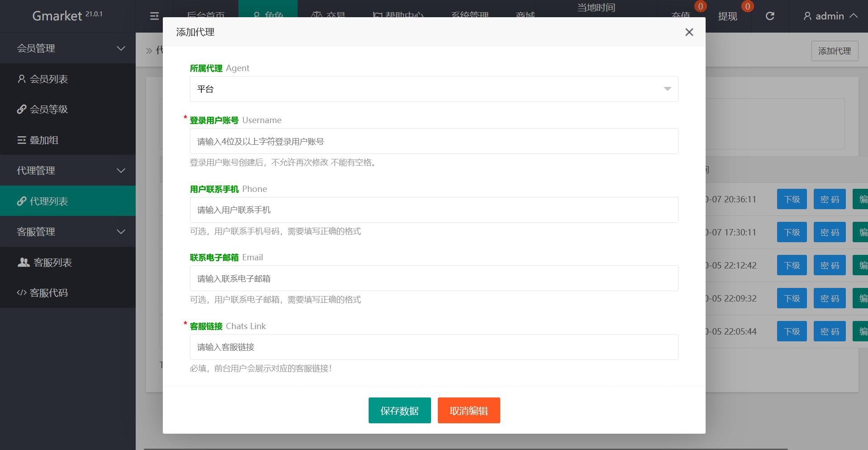This screenshot has width=868, height=450.
Task: Click 提现 in the top navigation
Action: tap(727, 16)
